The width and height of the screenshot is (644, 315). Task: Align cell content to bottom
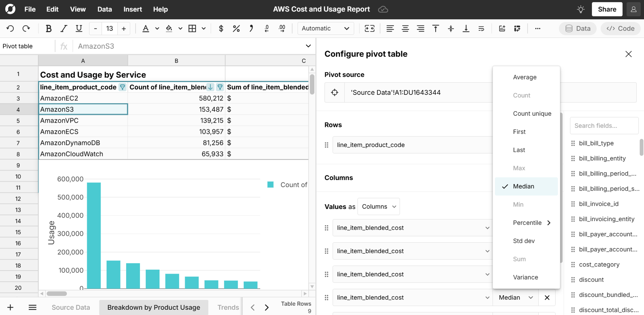pyautogui.click(x=466, y=29)
